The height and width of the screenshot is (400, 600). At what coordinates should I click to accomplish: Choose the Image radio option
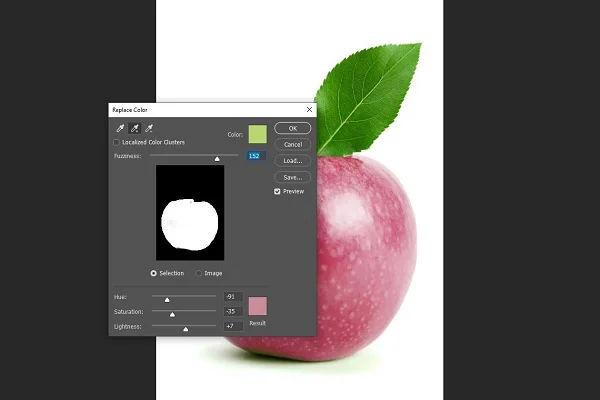(199, 273)
